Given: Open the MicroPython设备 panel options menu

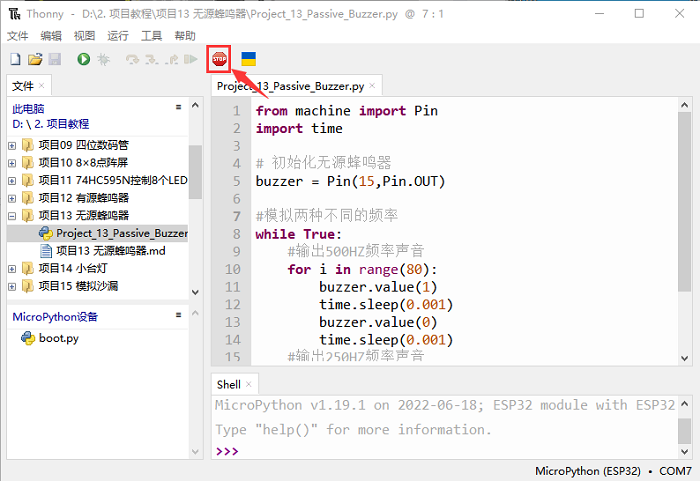Looking at the screenshot, I should pos(178,316).
